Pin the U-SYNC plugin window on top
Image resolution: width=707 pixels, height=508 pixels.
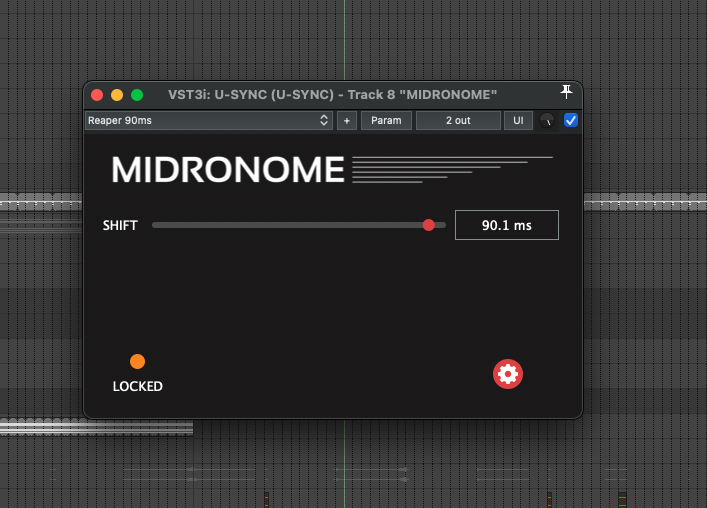[566, 93]
